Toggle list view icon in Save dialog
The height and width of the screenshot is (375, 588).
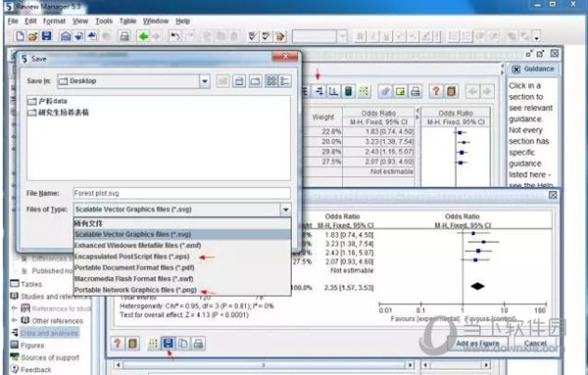click(x=271, y=81)
